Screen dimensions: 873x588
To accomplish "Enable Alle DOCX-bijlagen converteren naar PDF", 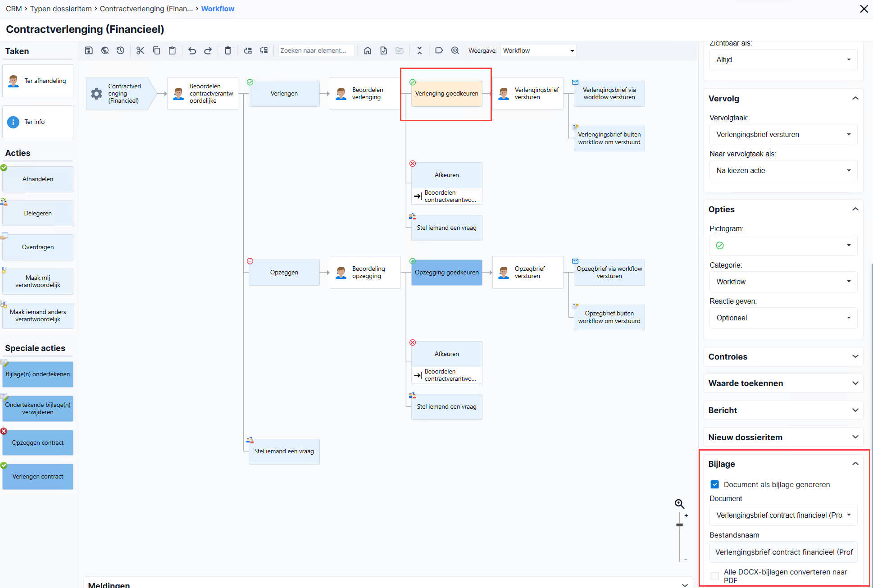I will click(714, 576).
